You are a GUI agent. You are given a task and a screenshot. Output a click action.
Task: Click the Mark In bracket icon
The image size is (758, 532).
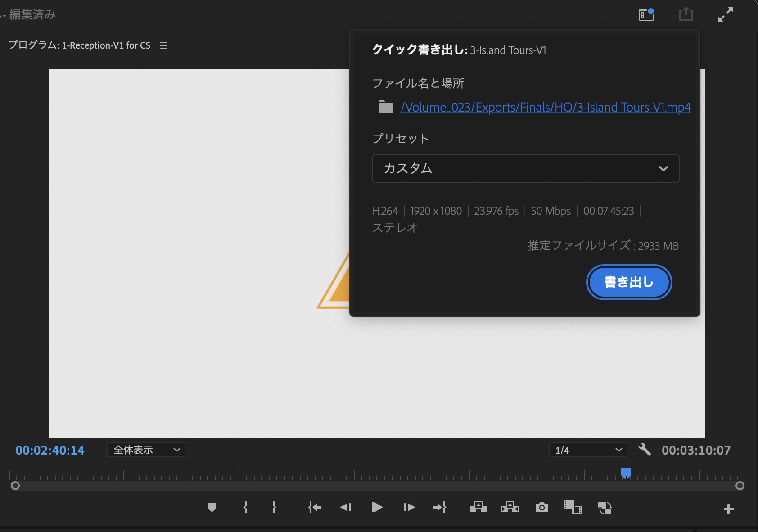(x=245, y=508)
